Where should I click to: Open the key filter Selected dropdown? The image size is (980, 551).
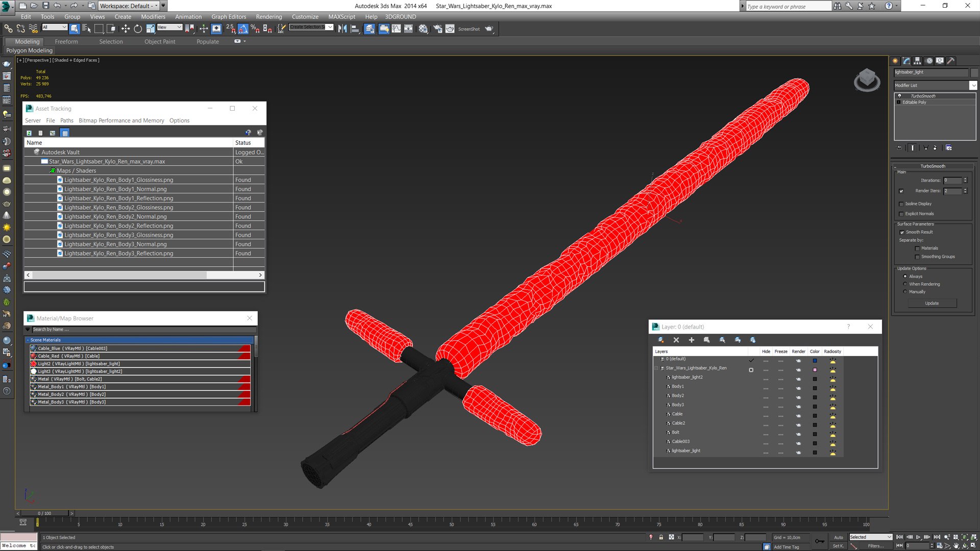pos(870,537)
